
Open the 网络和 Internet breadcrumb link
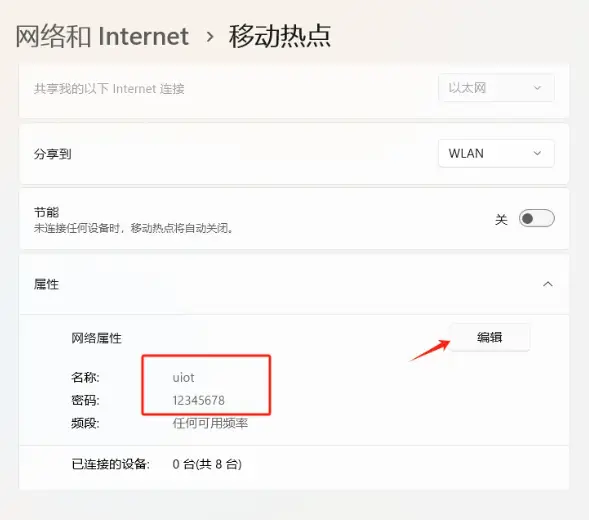coord(102,36)
